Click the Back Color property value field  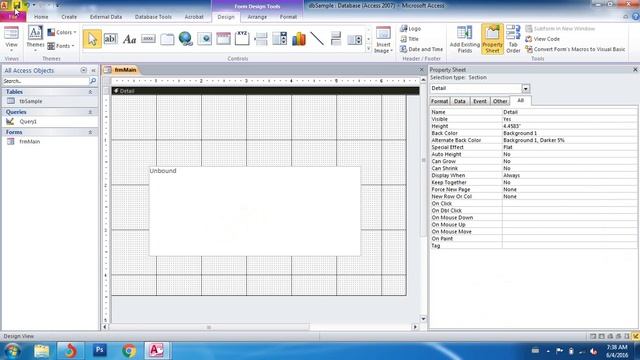pos(569,133)
